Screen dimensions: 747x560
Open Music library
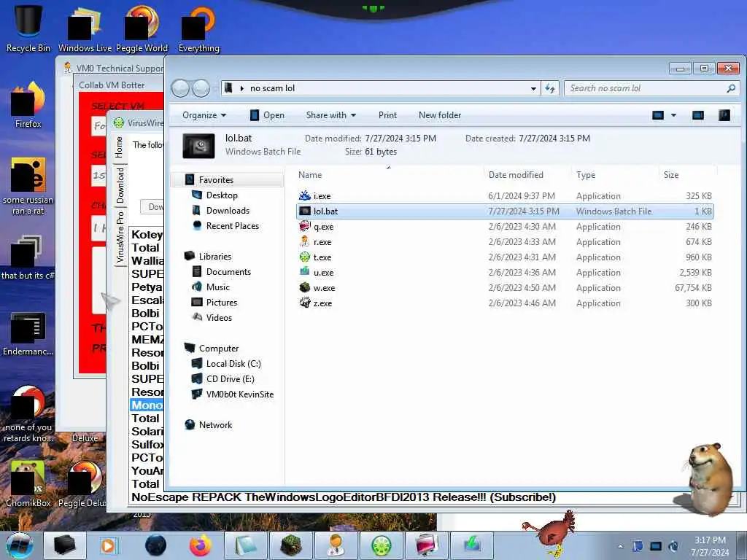[217, 287]
